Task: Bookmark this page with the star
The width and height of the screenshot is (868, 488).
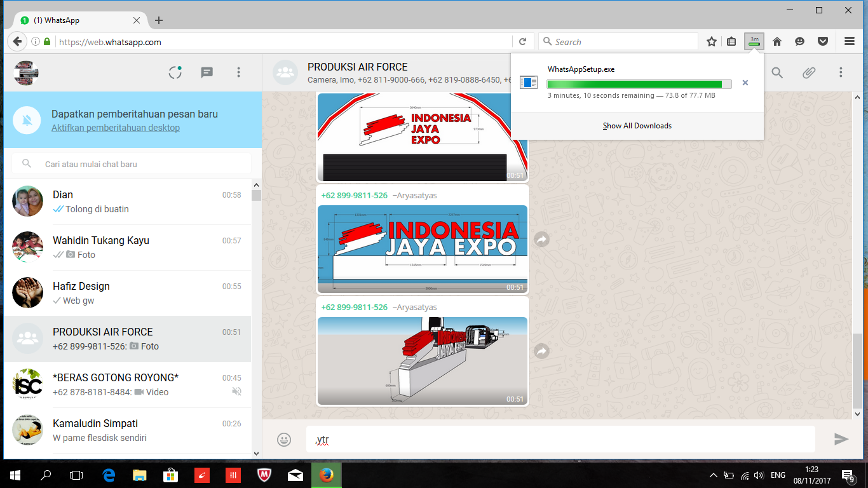Action: click(712, 42)
